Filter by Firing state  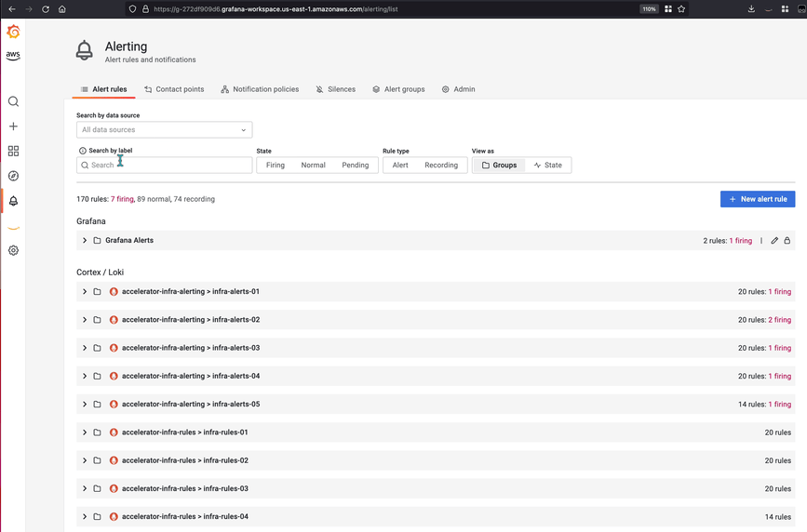(x=276, y=166)
